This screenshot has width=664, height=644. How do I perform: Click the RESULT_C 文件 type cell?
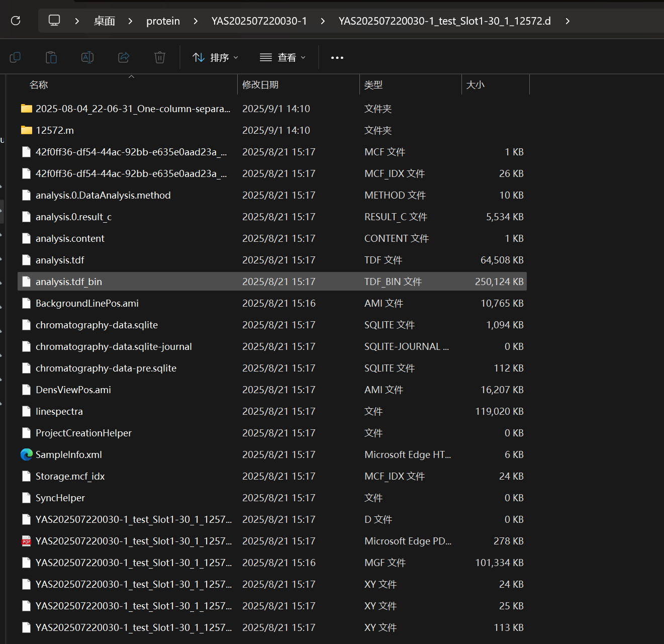396,217
